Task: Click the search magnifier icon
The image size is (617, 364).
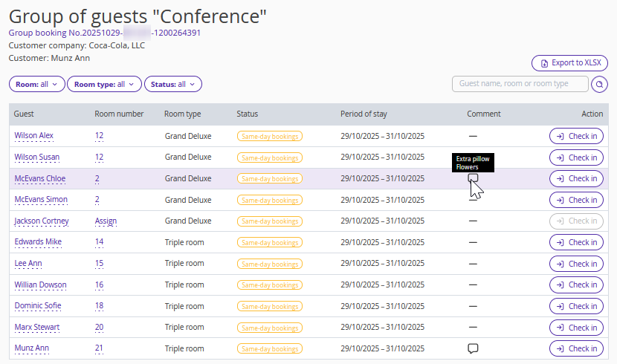Action: (x=599, y=85)
